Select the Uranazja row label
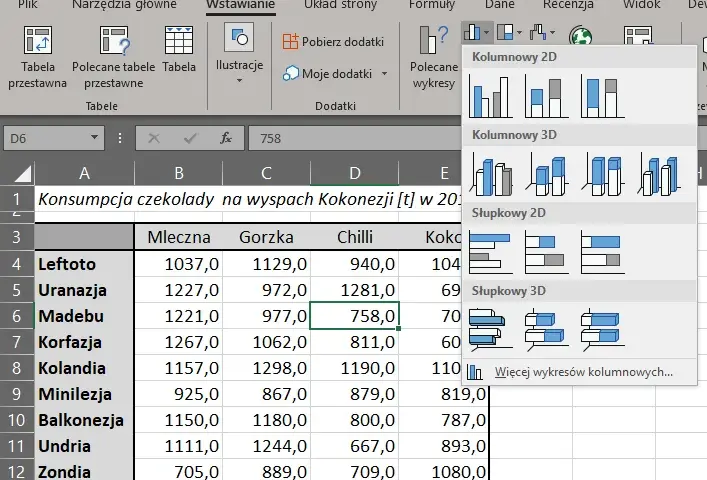The height and width of the screenshot is (480, 707). 84,290
